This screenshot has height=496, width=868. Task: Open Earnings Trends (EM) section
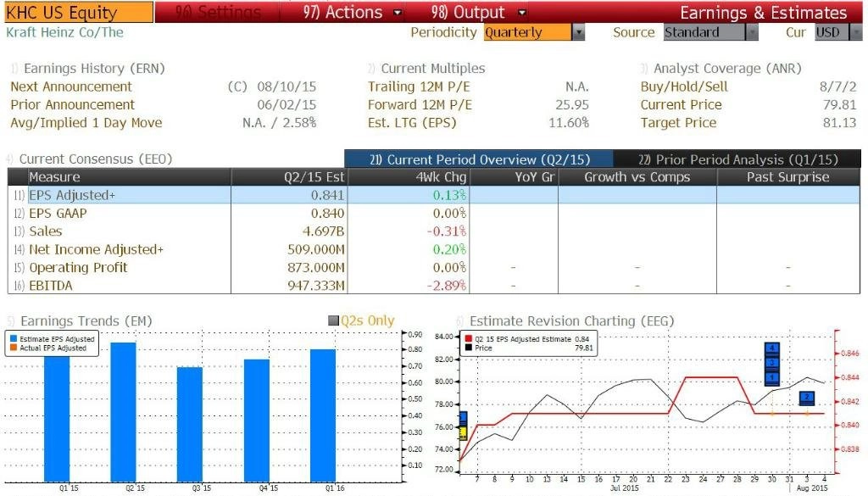tap(86, 321)
